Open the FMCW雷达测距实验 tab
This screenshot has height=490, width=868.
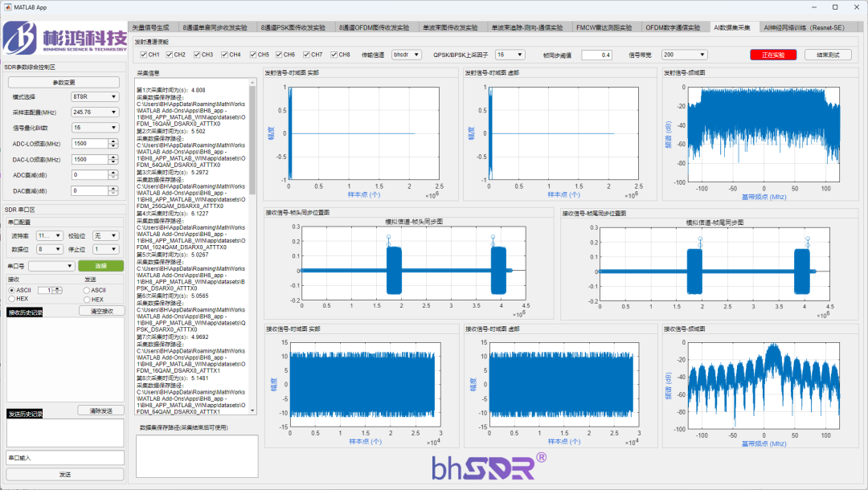tap(604, 27)
